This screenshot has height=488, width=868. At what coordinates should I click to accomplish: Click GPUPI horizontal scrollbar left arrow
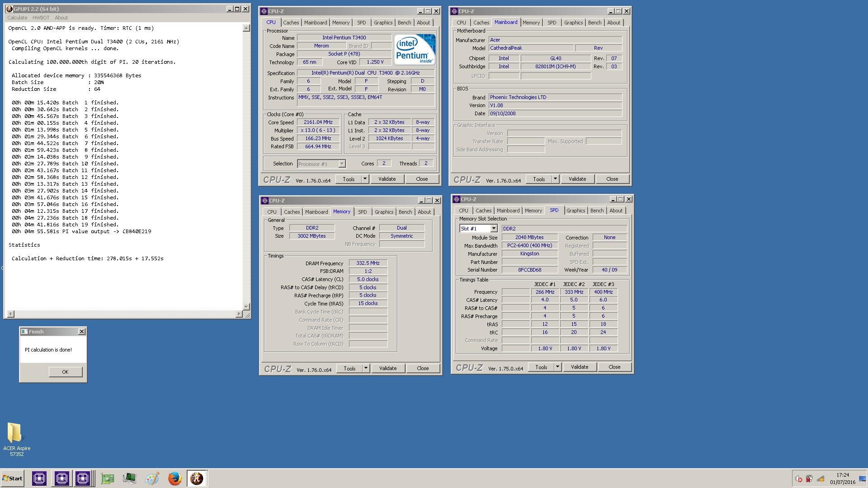click(x=11, y=314)
